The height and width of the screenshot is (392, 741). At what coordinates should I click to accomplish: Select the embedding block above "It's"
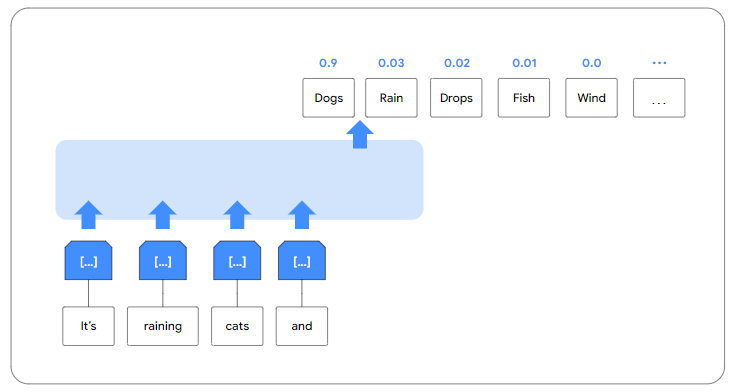tap(88, 260)
